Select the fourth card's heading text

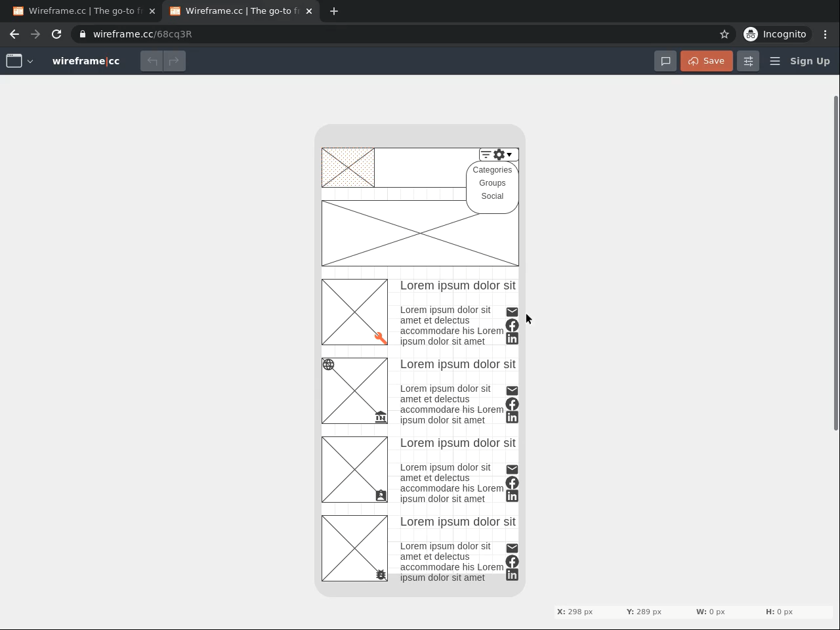(x=458, y=522)
